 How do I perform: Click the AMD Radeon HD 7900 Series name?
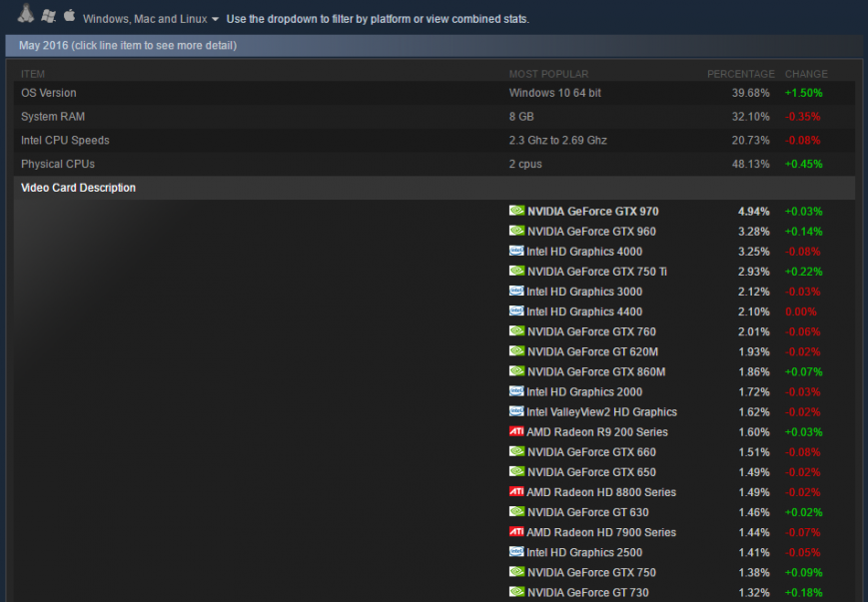pyautogui.click(x=601, y=532)
